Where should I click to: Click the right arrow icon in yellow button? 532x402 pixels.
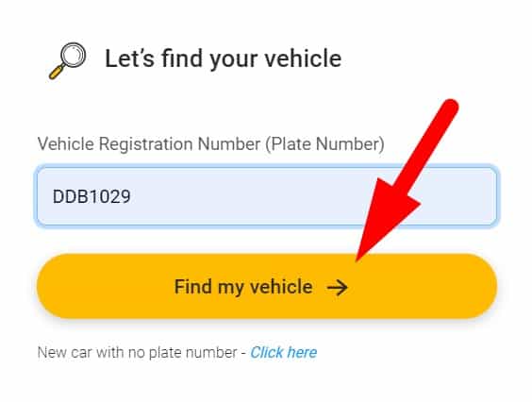pos(338,288)
